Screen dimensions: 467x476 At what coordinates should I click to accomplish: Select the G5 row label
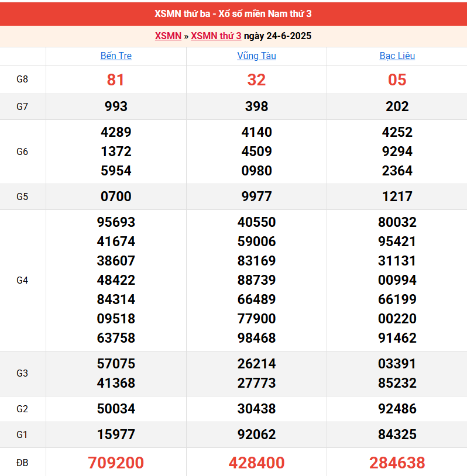coord(22,196)
